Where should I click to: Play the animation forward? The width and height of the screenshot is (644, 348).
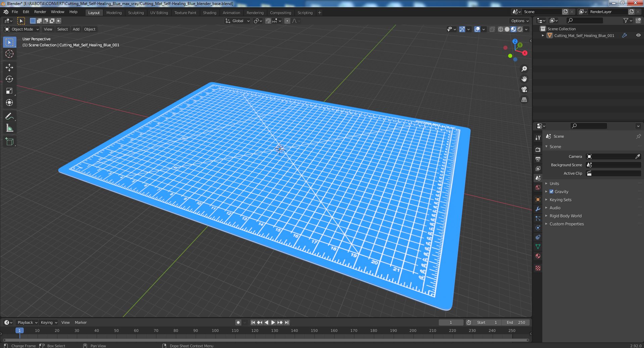[x=273, y=322]
